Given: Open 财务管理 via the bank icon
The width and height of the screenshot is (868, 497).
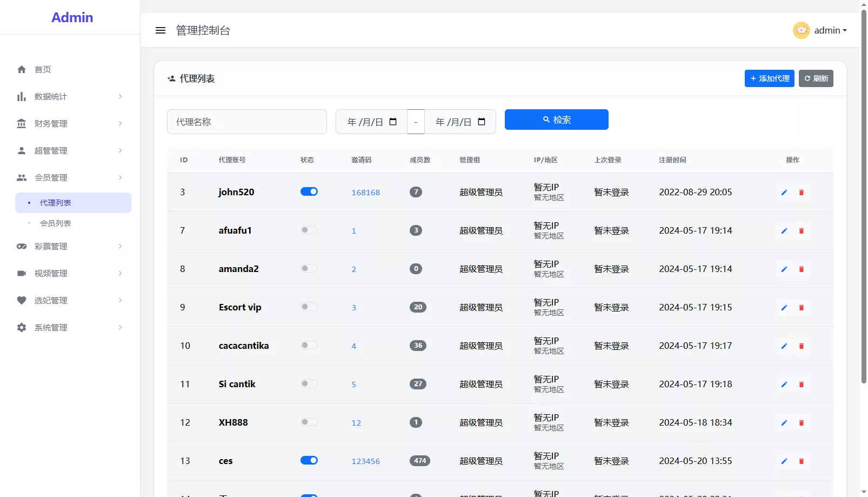Looking at the screenshot, I should [x=22, y=123].
